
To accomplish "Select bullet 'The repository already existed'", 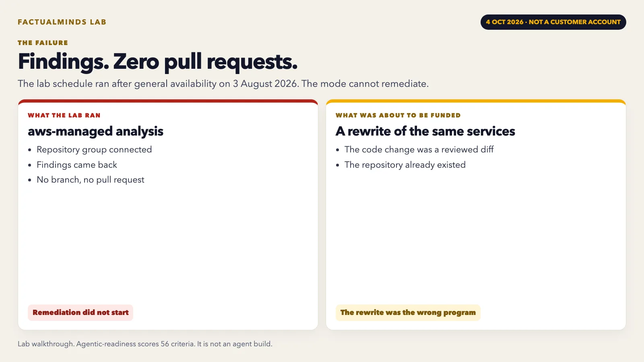I will click(x=405, y=165).
